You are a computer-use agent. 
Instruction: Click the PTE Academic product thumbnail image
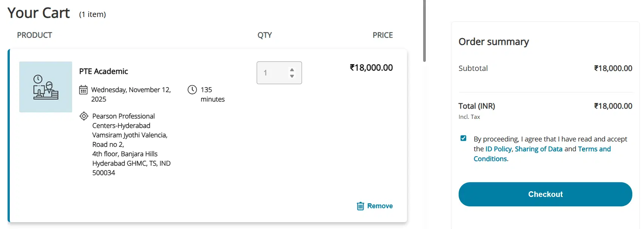(46, 87)
